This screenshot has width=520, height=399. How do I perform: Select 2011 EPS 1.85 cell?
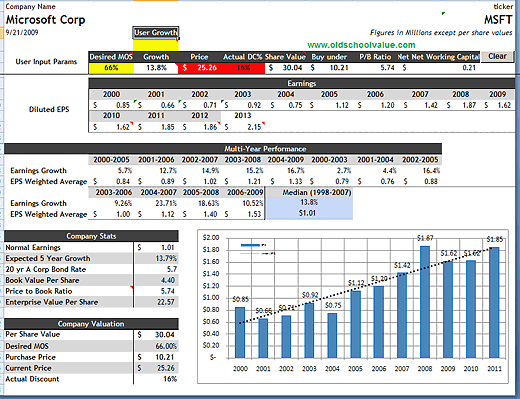(x=156, y=127)
